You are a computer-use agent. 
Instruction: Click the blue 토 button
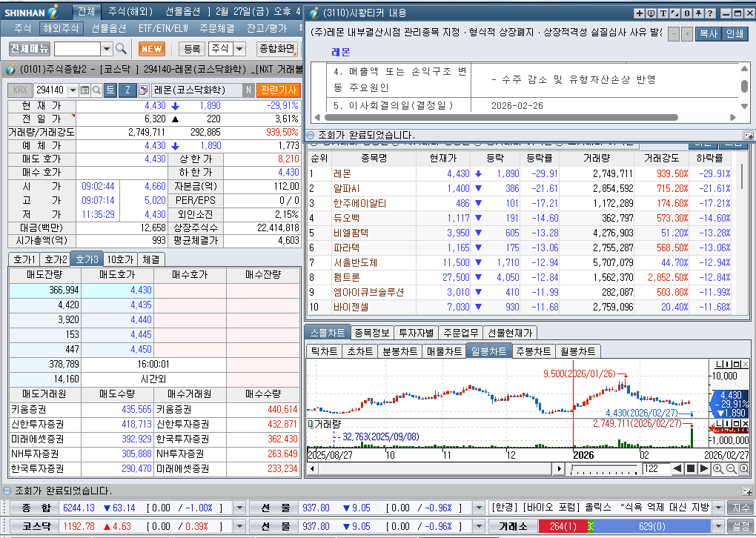pyautogui.click(x=110, y=90)
